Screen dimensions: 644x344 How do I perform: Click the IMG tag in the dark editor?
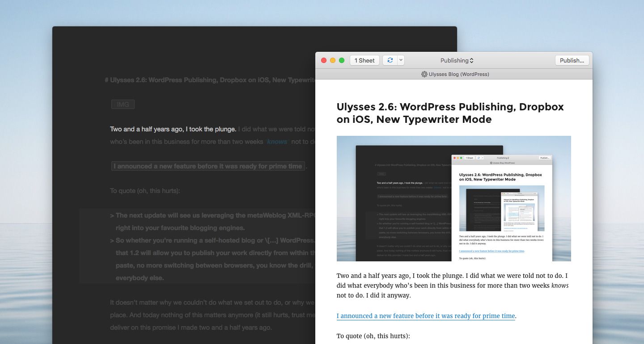pos(123,105)
